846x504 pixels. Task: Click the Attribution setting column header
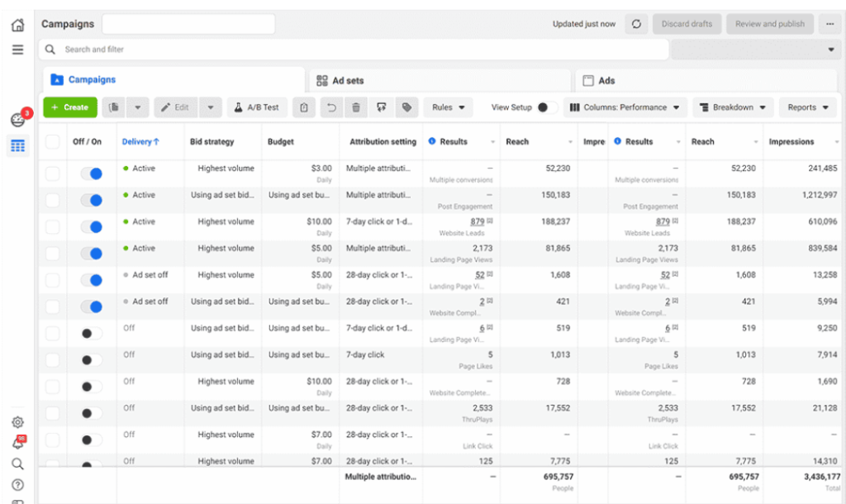(x=383, y=141)
